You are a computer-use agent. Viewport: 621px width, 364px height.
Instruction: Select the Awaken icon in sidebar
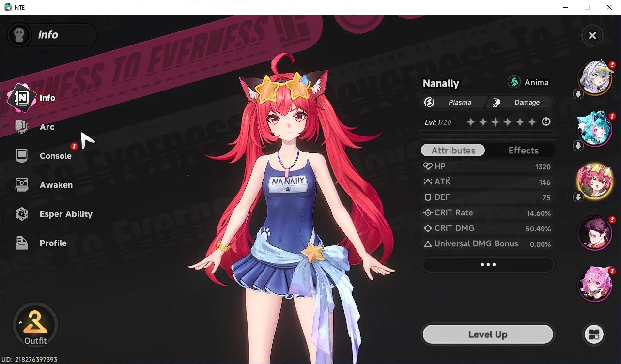click(x=22, y=184)
